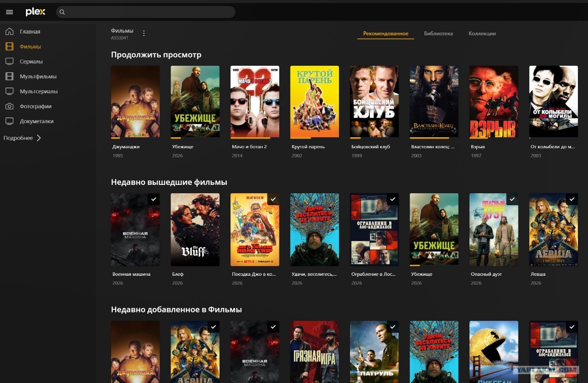Toggle watched check on Опасный дуэт poster
This screenshot has width=588, height=383.
pos(512,199)
